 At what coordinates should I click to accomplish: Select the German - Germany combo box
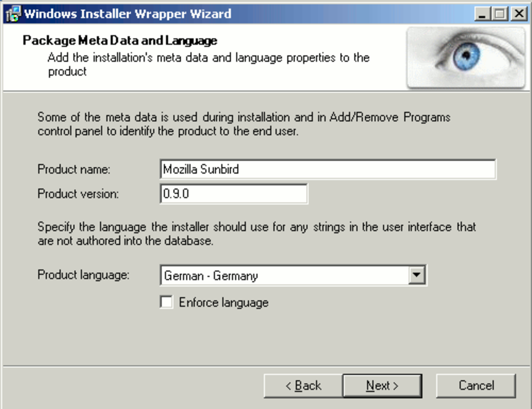coord(293,275)
